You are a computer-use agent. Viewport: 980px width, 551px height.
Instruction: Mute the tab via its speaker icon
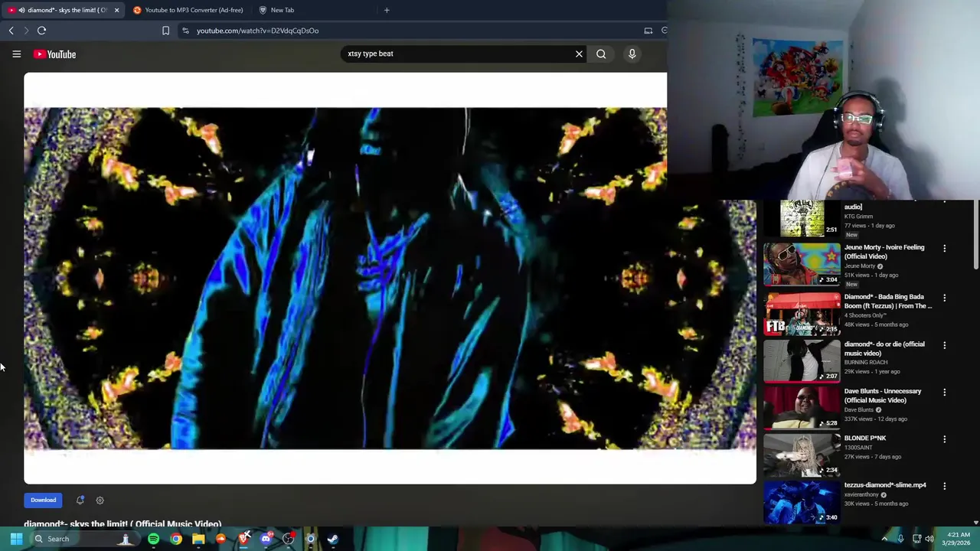tap(21, 10)
